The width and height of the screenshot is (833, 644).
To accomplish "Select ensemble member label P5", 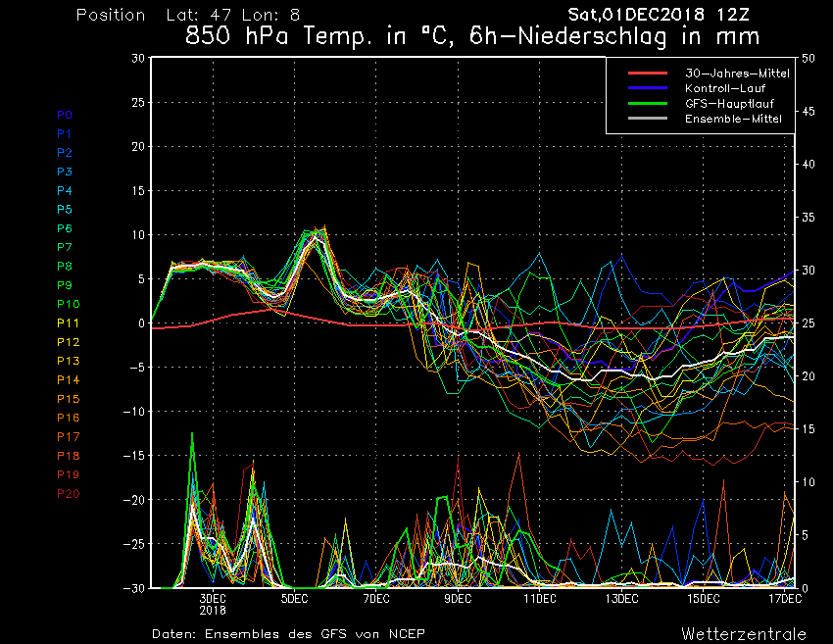I will click(65, 210).
